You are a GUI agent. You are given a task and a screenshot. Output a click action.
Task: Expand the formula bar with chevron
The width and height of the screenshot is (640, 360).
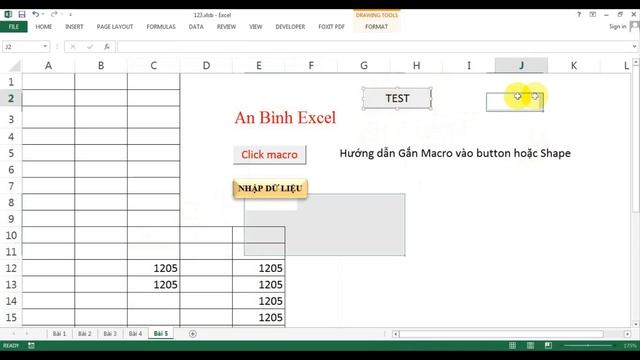(634, 47)
